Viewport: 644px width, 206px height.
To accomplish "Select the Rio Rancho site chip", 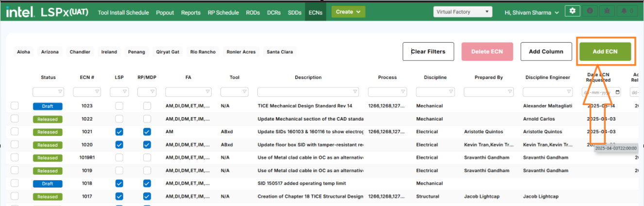I will pos(203,52).
